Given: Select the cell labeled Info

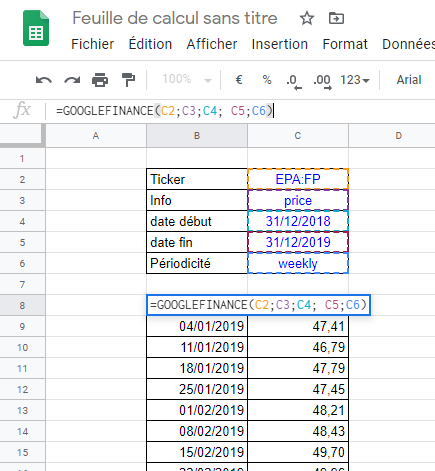Looking at the screenshot, I should pos(197,200).
